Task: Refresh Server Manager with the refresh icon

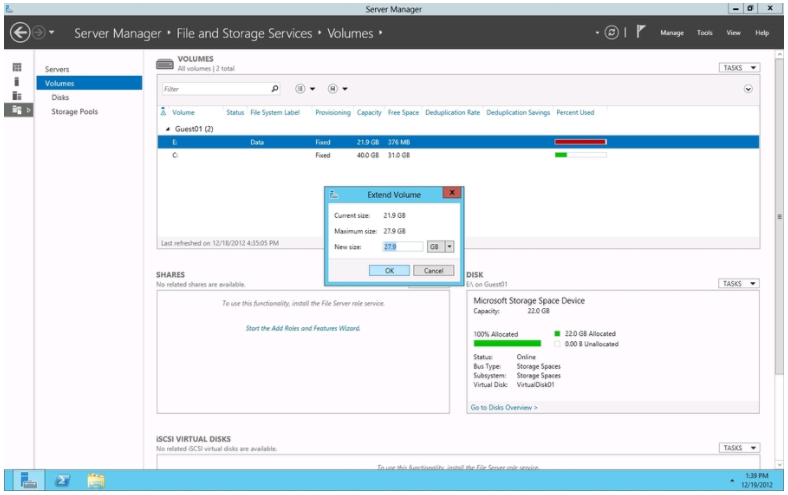Action: click(x=611, y=33)
